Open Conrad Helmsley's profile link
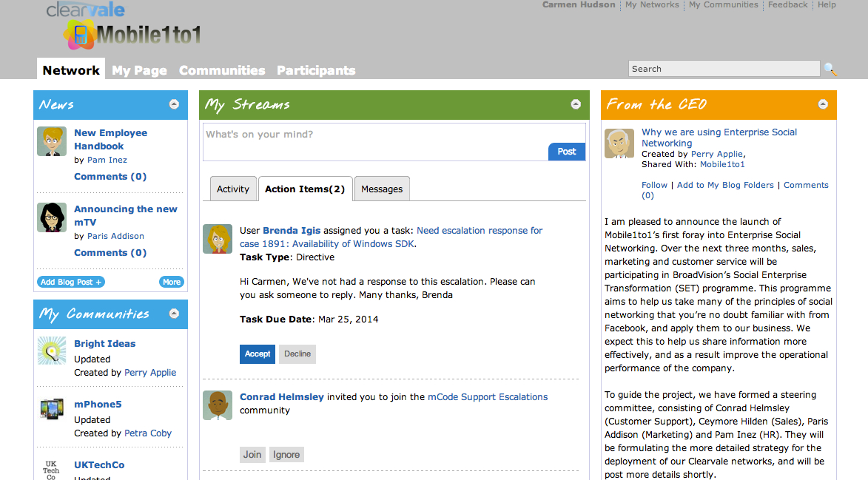 [282, 397]
